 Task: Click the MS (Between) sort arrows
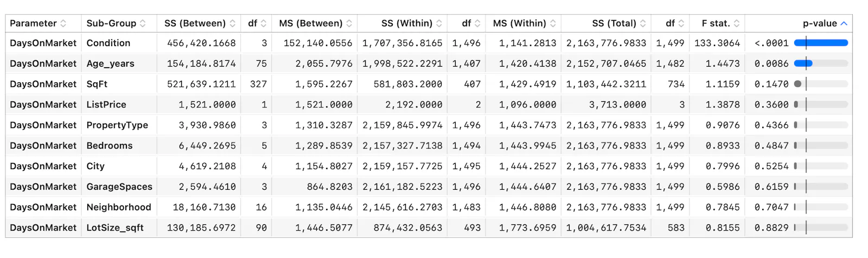[349, 23]
